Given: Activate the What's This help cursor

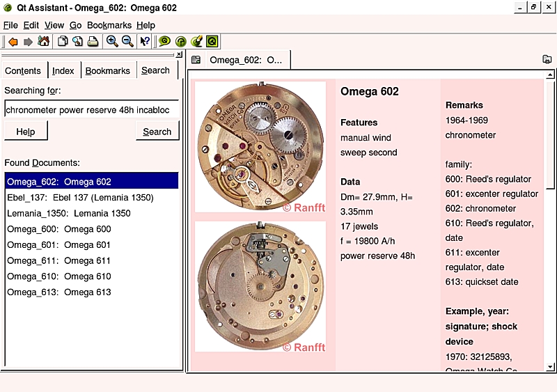Looking at the screenshot, I should (x=145, y=42).
